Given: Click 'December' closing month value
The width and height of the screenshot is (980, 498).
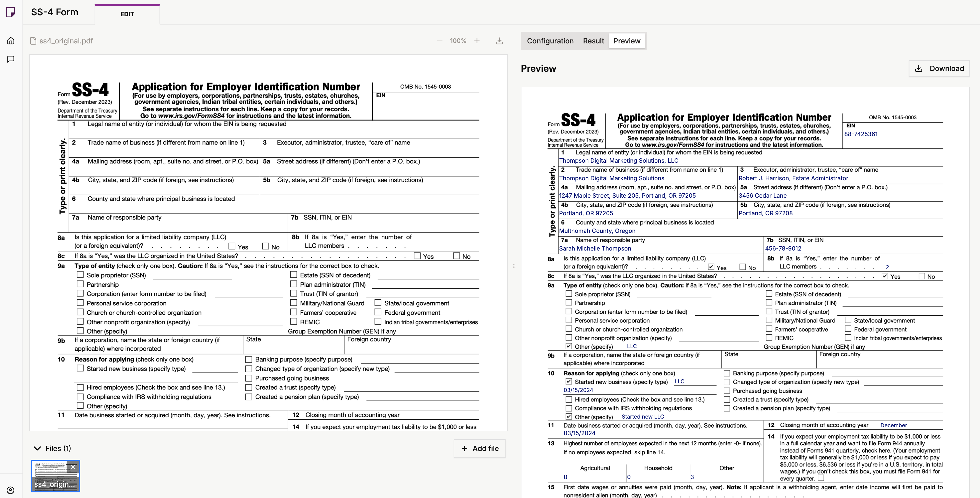Looking at the screenshot, I should pos(893,425).
